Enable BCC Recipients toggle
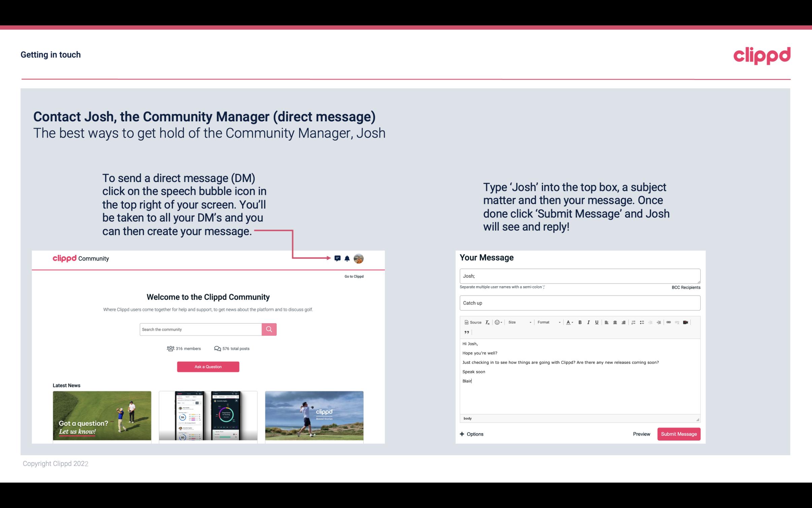 [685, 287]
